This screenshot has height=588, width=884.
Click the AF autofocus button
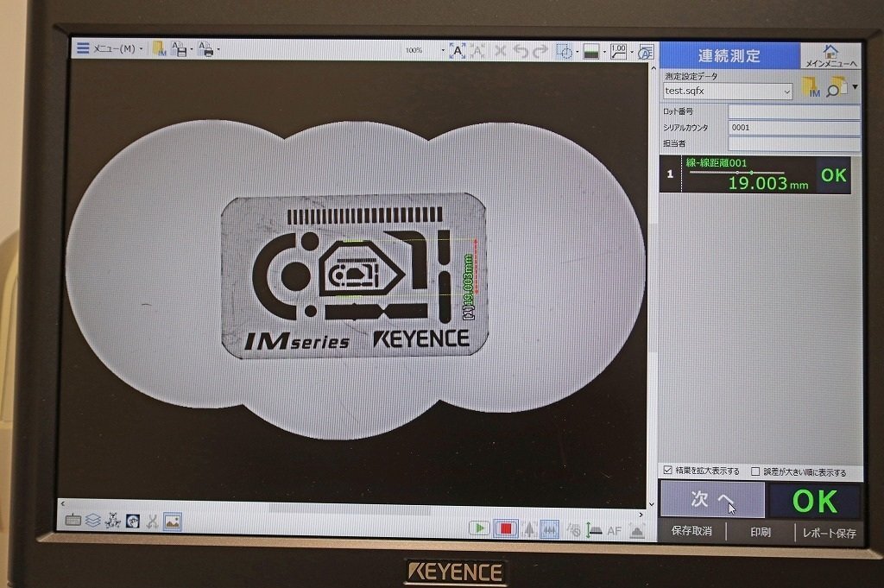614,530
